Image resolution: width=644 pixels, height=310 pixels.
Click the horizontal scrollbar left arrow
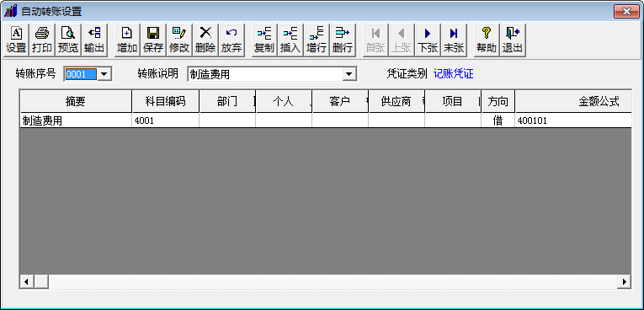point(27,281)
